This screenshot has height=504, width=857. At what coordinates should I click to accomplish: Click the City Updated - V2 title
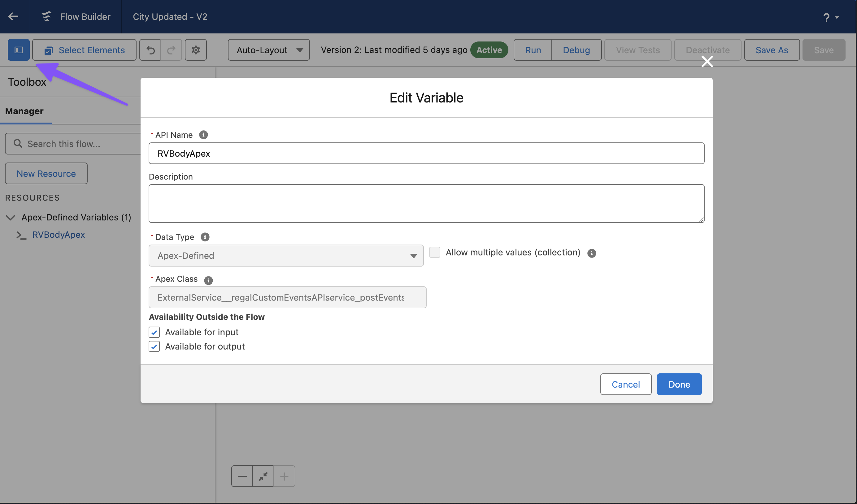[170, 17]
